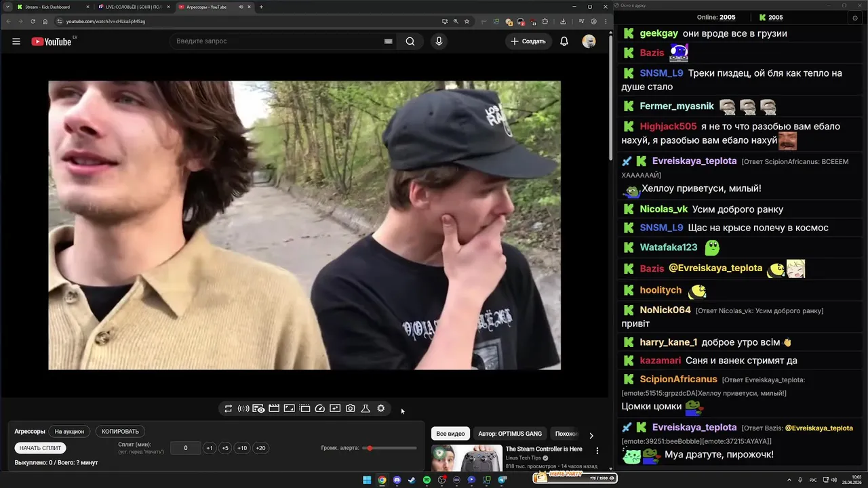Viewport: 868px width, 488px height.
Task: Click the clapperboard icon in toolbar
Action: point(274,409)
